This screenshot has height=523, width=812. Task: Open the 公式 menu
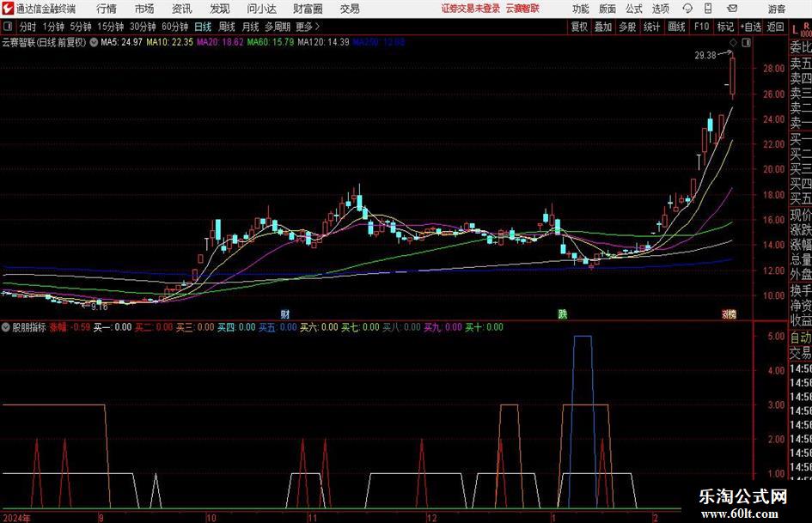click(x=633, y=9)
